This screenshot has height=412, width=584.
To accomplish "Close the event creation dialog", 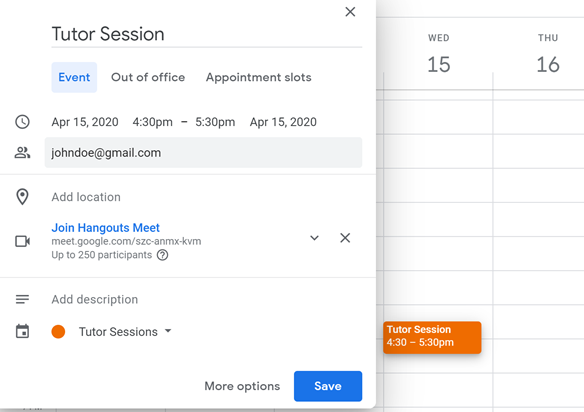I will click(350, 12).
